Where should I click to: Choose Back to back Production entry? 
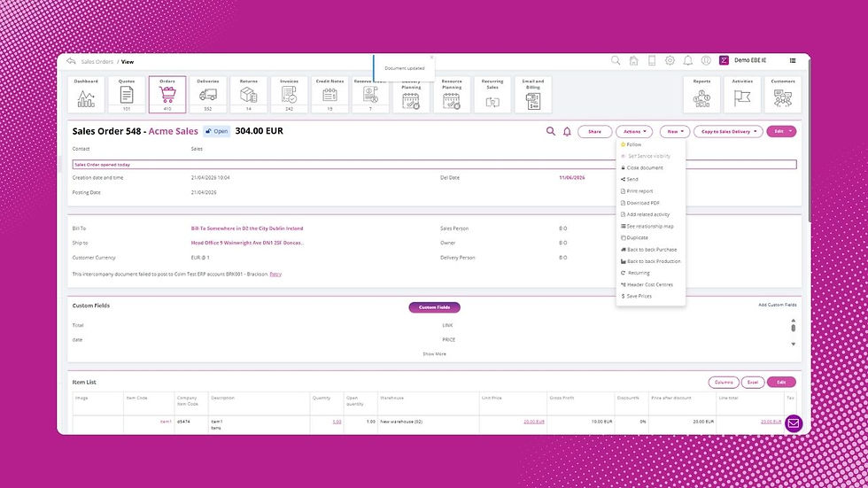pyautogui.click(x=651, y=261)
